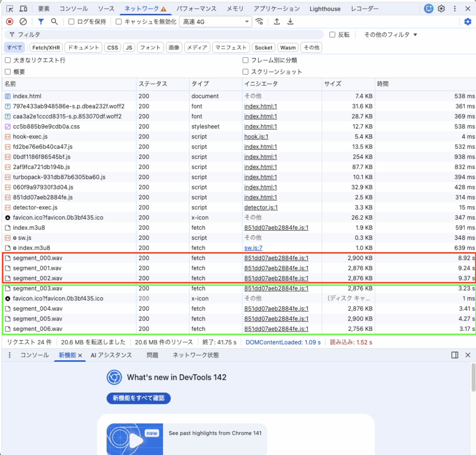Open the sw.js:7 initiator link

pos(253,248)
